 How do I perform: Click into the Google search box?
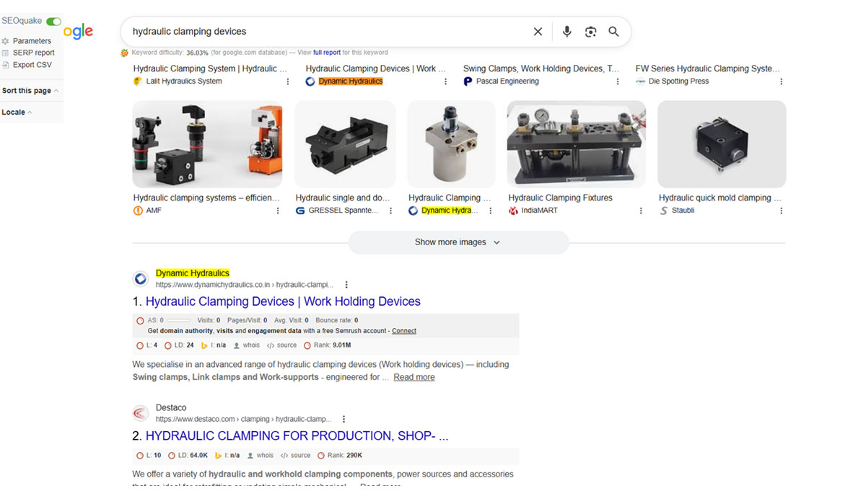pyautogui.click(x=325, y=32)
